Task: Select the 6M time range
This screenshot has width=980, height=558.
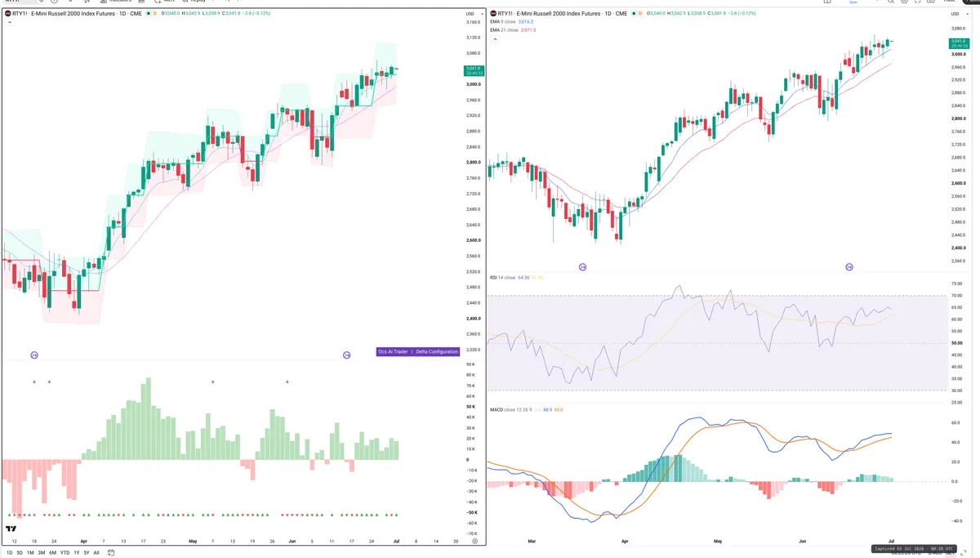Action: 52,553
